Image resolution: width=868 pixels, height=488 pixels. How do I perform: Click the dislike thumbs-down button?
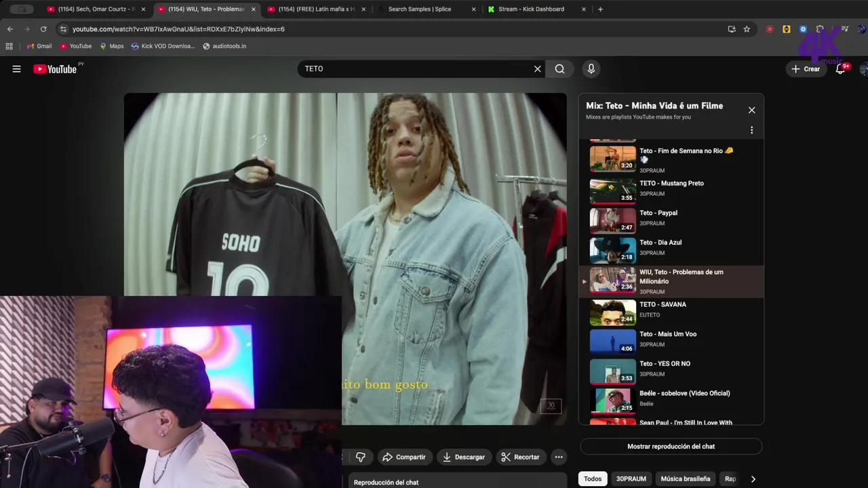tap(360, 457)
